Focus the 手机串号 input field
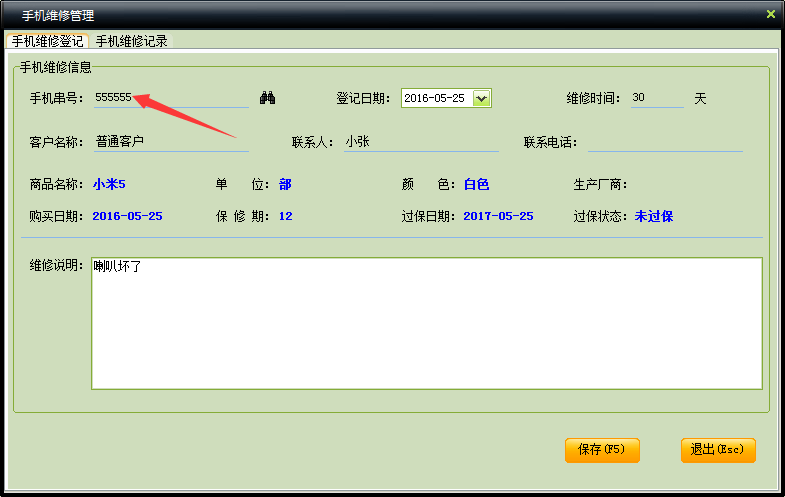This screenshot has height=497, width=785. point(171,98)
